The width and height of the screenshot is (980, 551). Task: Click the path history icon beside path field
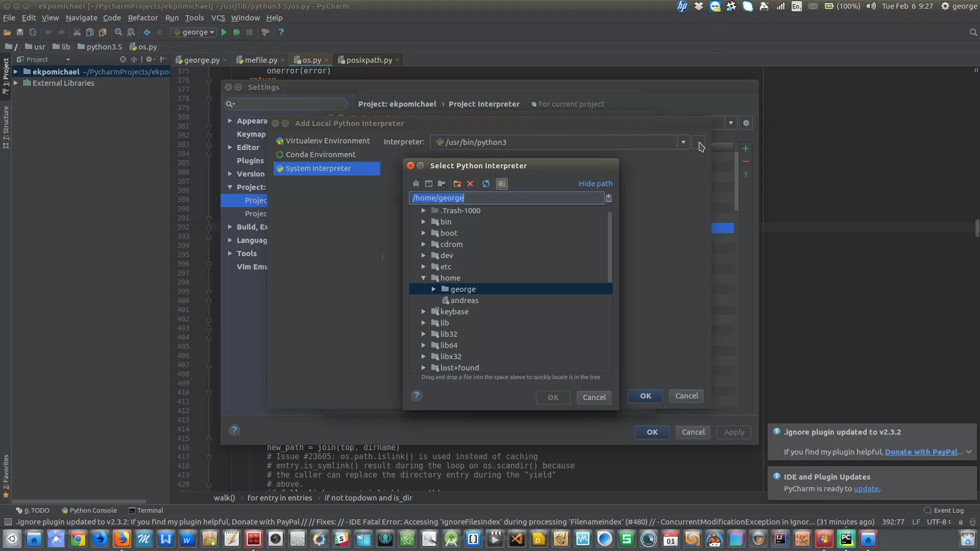(x=608, y=198)
